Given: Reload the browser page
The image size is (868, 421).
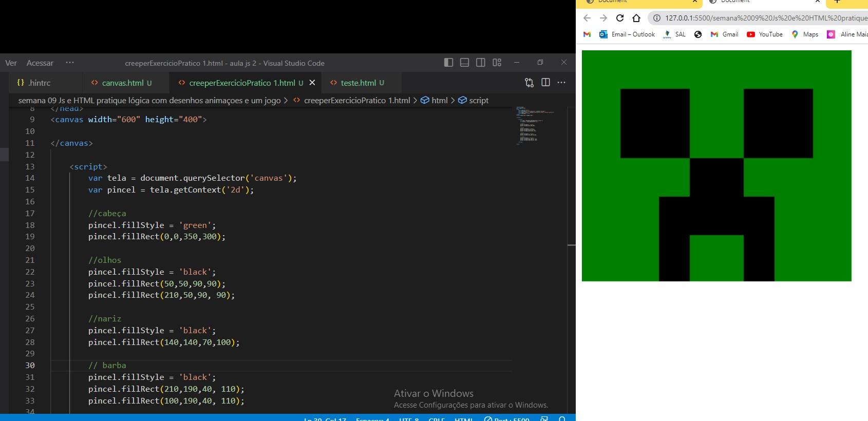Looking at the screenshot, I should pyautogui.click(x=620, y=18).
